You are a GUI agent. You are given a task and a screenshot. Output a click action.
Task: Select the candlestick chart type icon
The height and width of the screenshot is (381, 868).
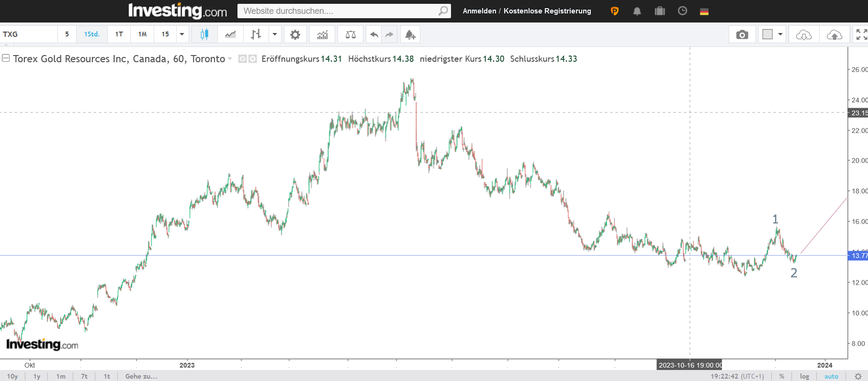pyautogui.click(x=204, y=34)
